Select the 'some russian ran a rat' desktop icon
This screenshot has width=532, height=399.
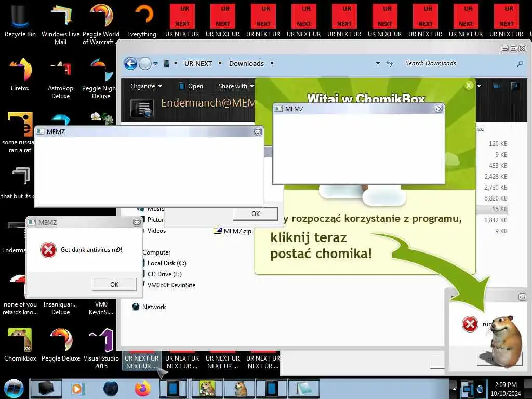click(x=19, y=132)
